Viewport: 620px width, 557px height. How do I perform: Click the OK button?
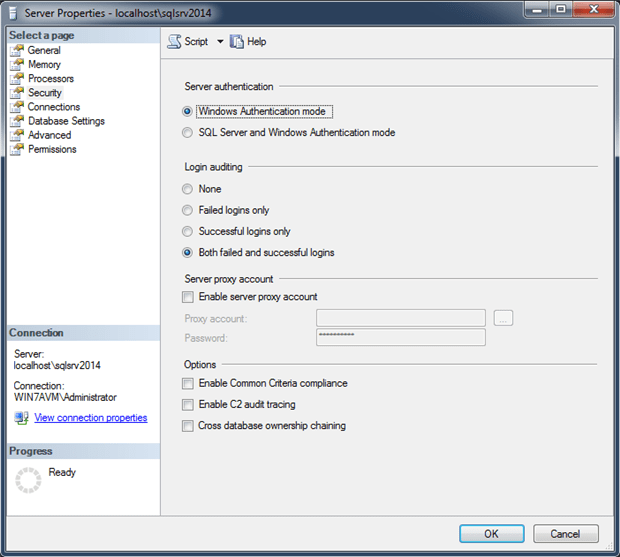pyautogui.click(x=491, y=534)
